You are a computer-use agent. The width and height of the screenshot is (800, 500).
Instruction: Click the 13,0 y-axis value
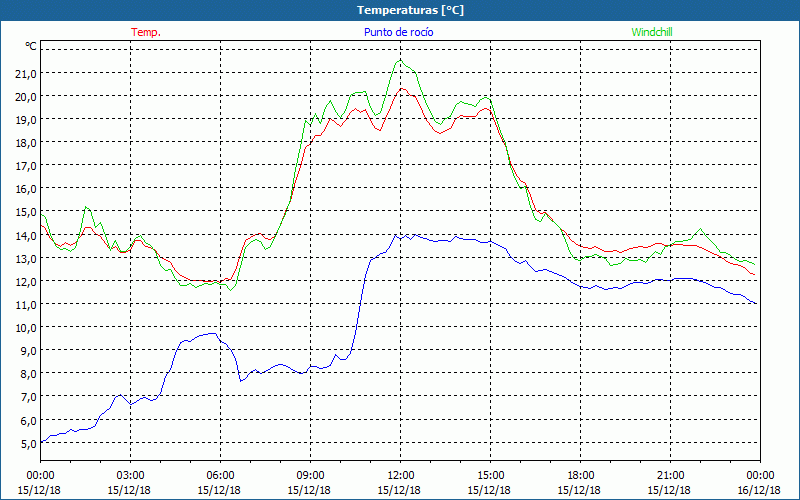26,258
